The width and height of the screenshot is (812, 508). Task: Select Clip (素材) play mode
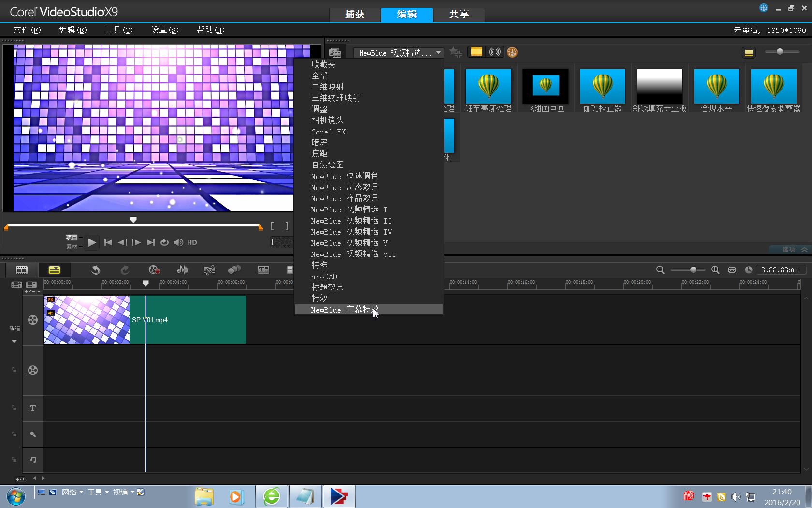point(72,247)
